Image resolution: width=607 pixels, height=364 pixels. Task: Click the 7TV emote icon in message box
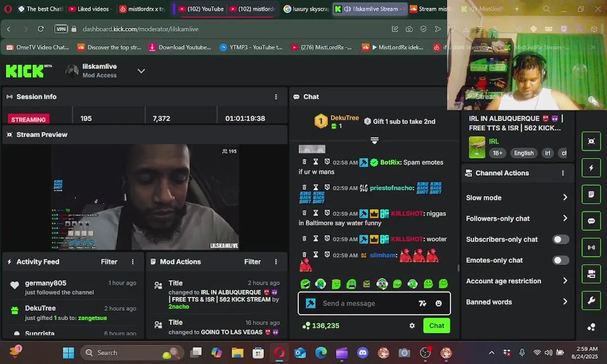(422, 303)
